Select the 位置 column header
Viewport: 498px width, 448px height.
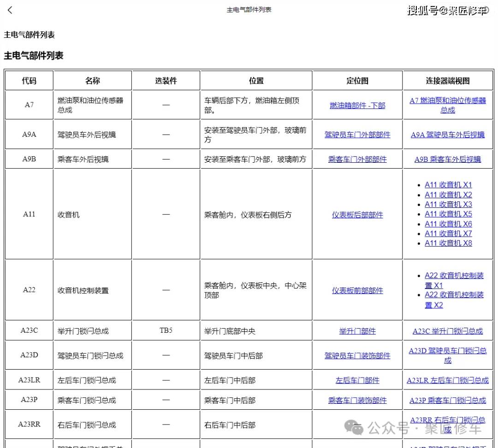(x=256, y=81)
